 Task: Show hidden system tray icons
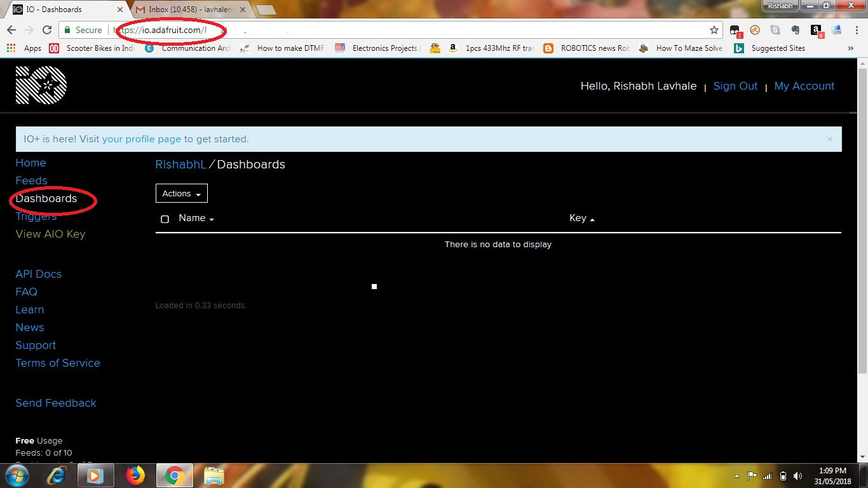pos(736,476)
